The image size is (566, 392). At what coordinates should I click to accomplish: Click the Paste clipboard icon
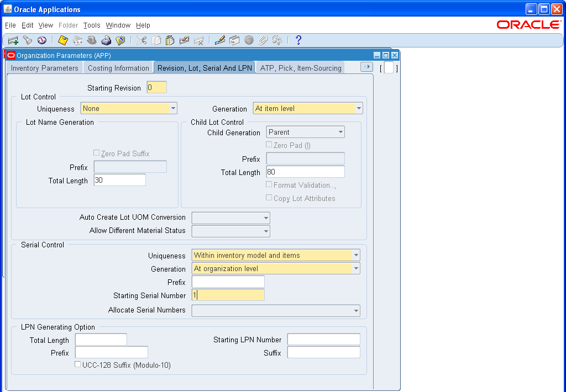tap(170, 40)
